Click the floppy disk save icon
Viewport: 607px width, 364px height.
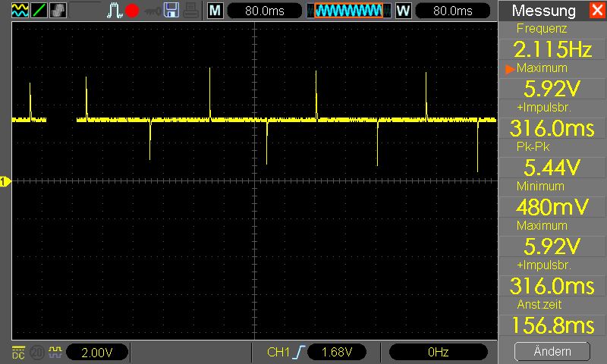pyautogui.click(x=171, y=11)
